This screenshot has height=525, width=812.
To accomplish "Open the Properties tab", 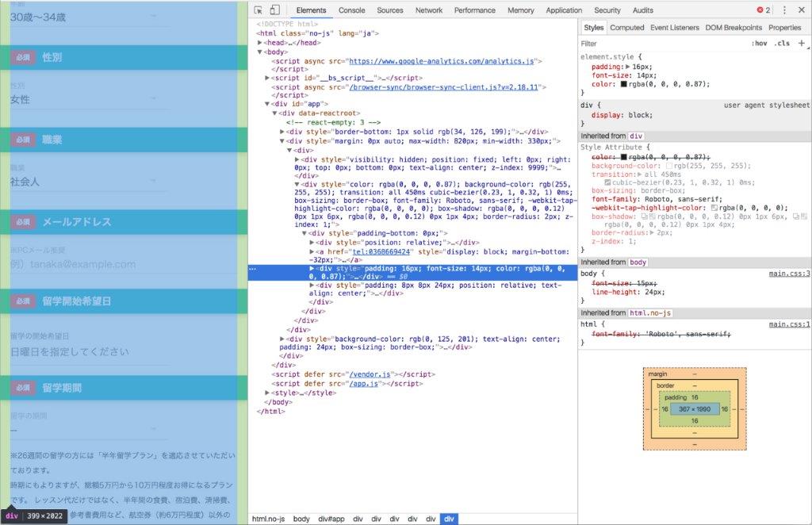I will pos(784,28).
